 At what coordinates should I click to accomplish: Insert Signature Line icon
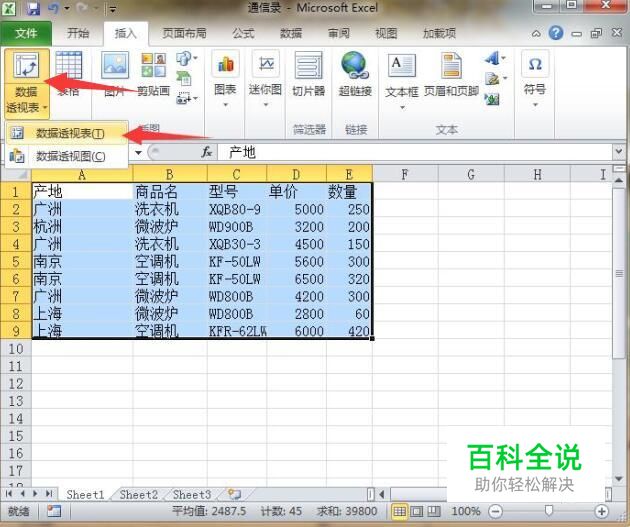(x=494, y=79)
